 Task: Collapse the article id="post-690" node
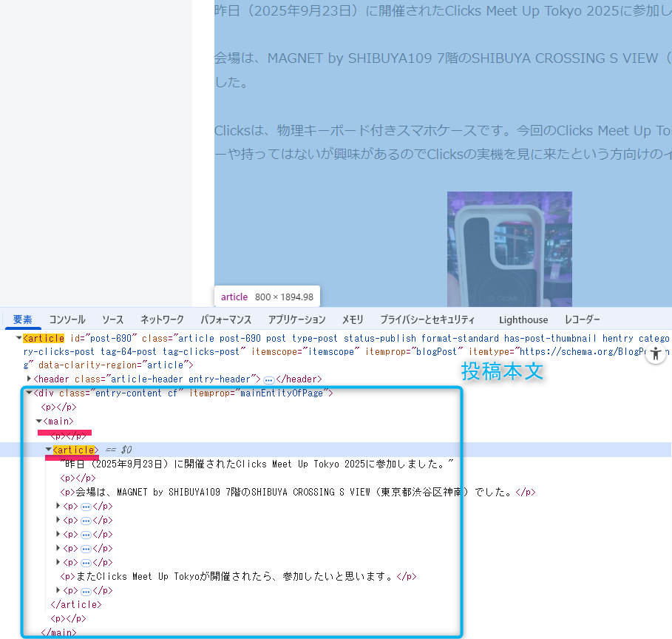19,338
